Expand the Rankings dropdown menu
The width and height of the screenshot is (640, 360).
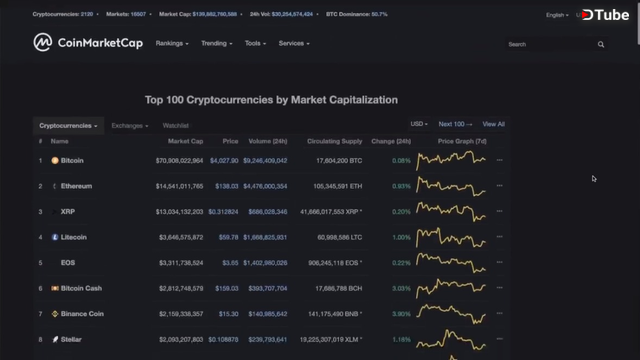coord(172,43)
